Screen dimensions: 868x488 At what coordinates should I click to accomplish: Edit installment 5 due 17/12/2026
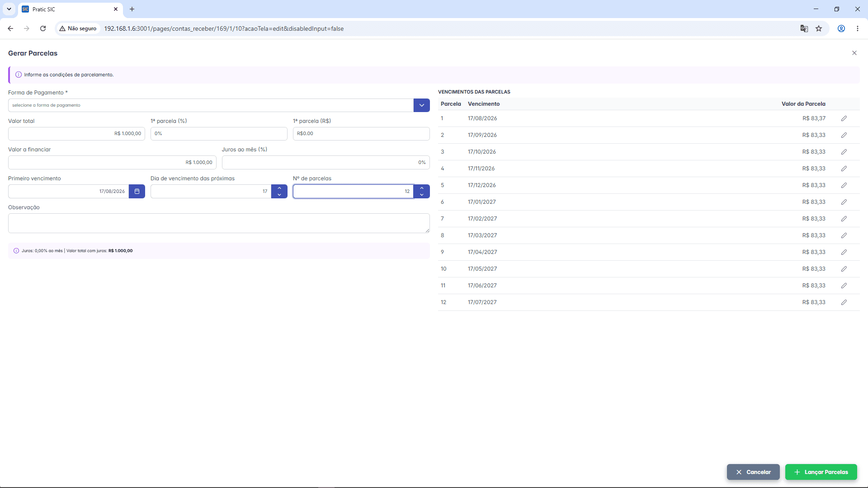(844, 185)
